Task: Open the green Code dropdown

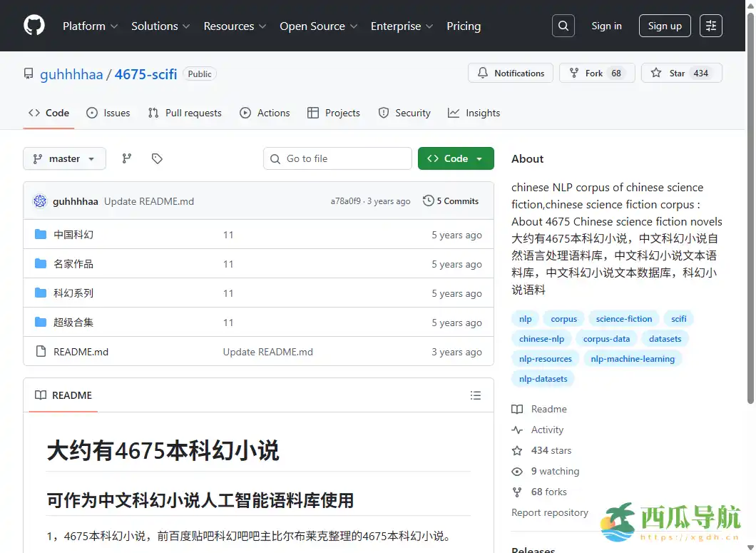Action: (x=456, y=158)
